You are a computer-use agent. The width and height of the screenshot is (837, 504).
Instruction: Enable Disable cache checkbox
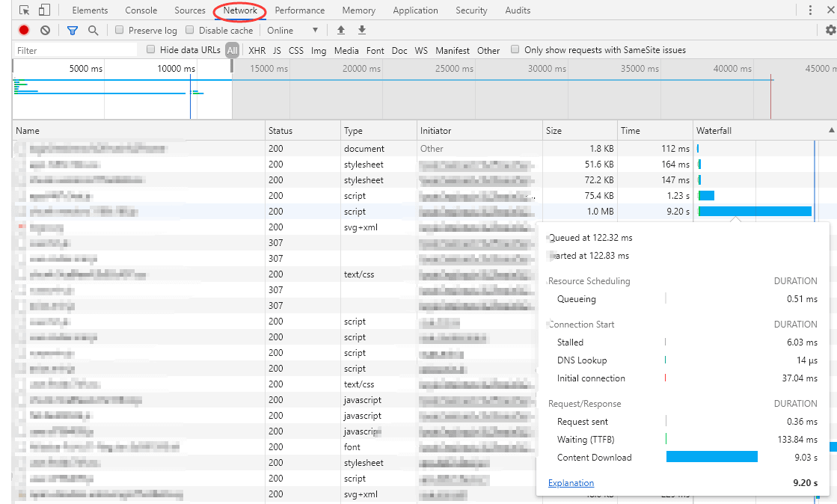189,30
